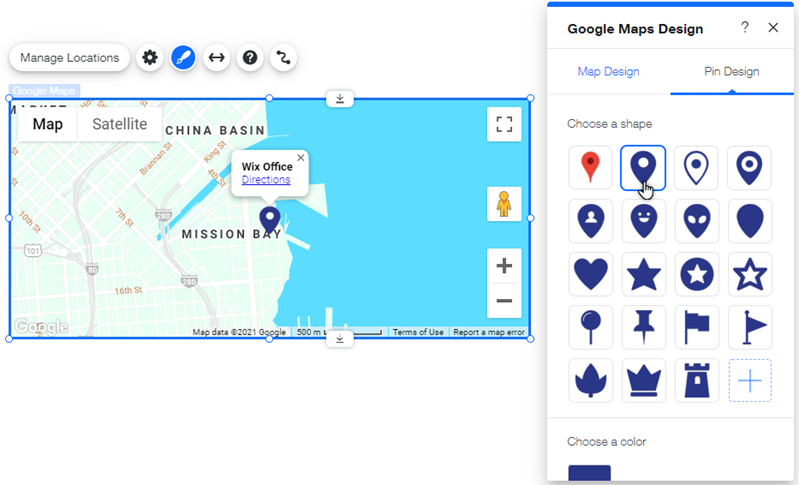Click the Manage Locations button

70,58
